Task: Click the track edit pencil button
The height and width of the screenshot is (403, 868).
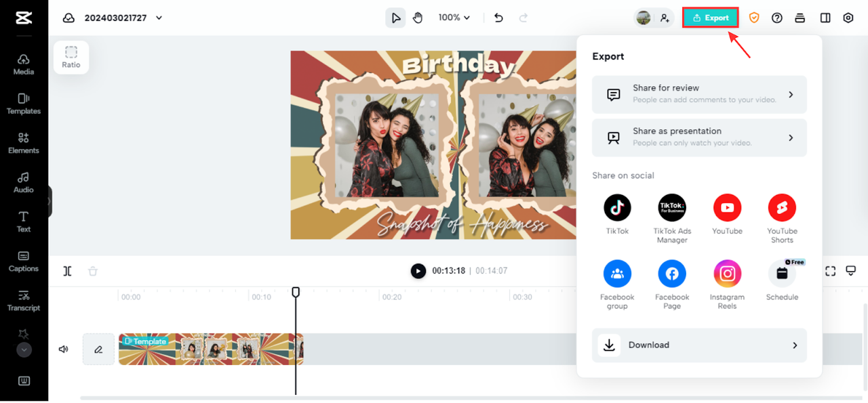Action: click(98, 349)
